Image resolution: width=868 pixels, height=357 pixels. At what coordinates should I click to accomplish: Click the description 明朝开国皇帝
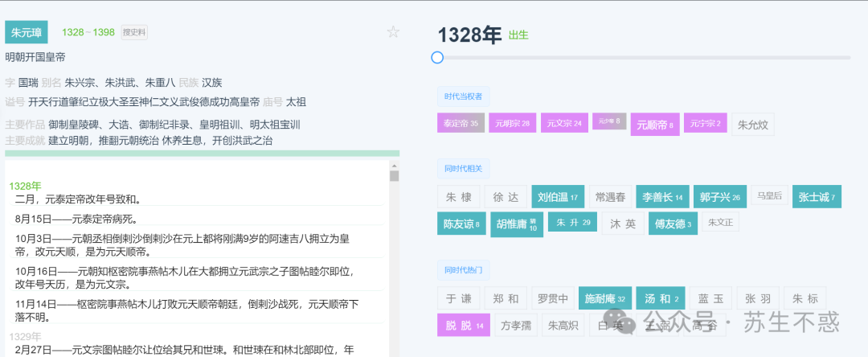coord(35,57)
